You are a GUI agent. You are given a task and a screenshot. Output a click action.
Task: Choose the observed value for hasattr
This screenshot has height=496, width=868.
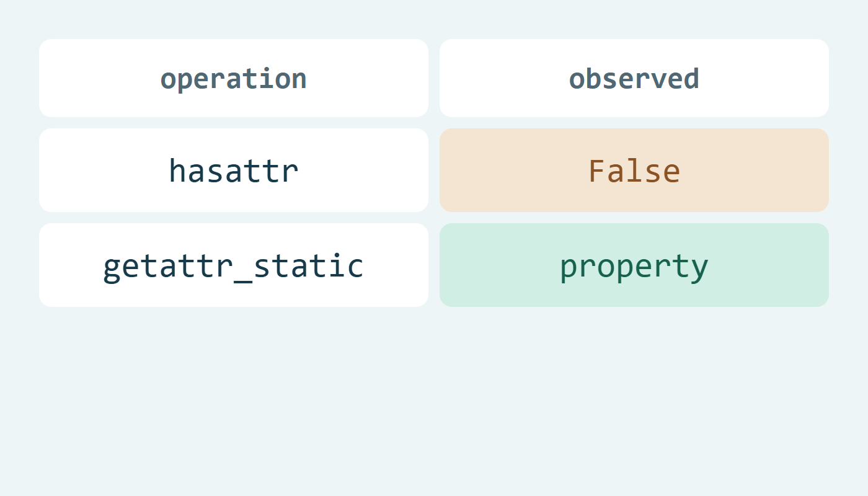click(634, 170)
